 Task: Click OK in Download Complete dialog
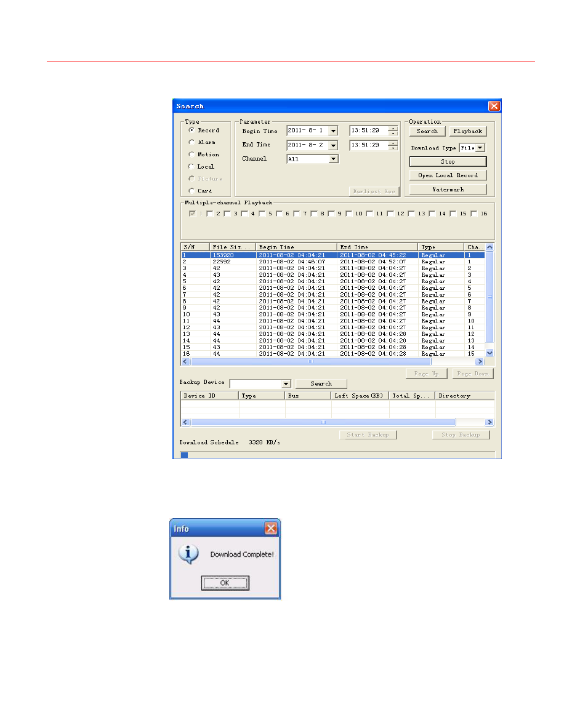click(x=225, y=583)
